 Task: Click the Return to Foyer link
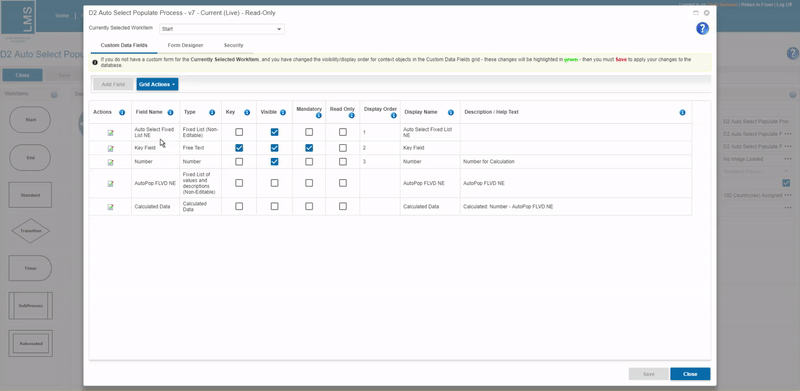coord(756,5)
